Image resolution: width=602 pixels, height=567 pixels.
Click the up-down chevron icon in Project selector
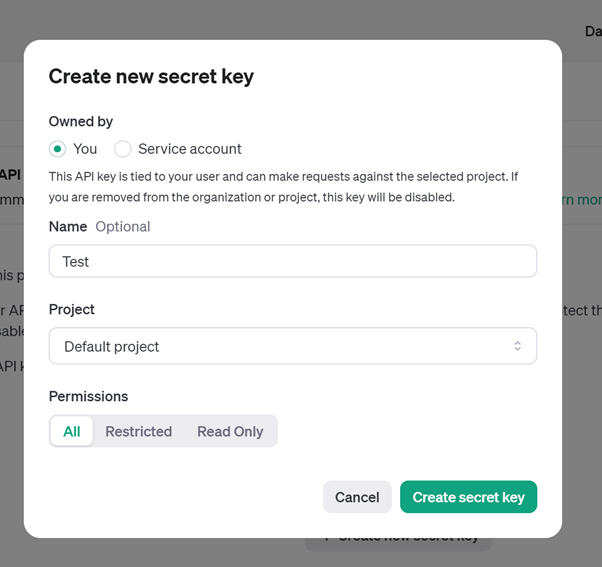point(517,346)
